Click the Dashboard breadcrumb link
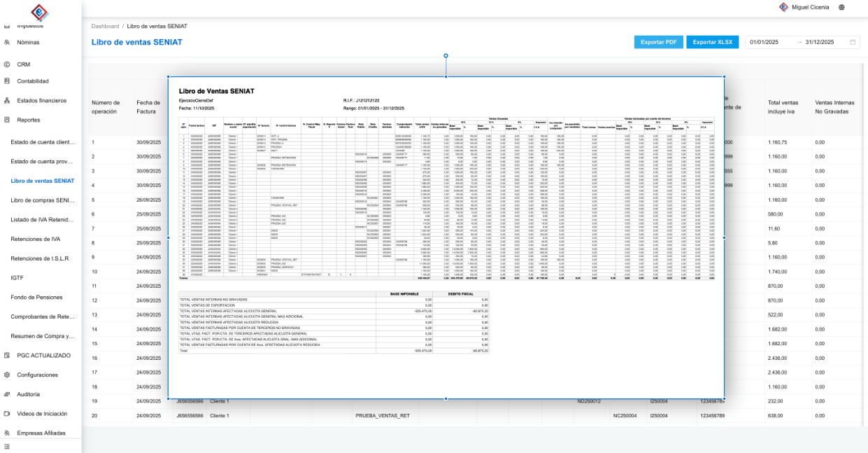 [x=105, y=26]
